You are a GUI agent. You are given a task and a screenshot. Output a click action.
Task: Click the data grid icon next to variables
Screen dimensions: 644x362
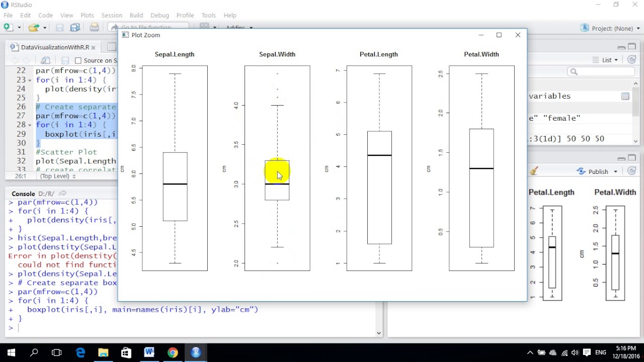pyautogui.click(x=625, y=96)
